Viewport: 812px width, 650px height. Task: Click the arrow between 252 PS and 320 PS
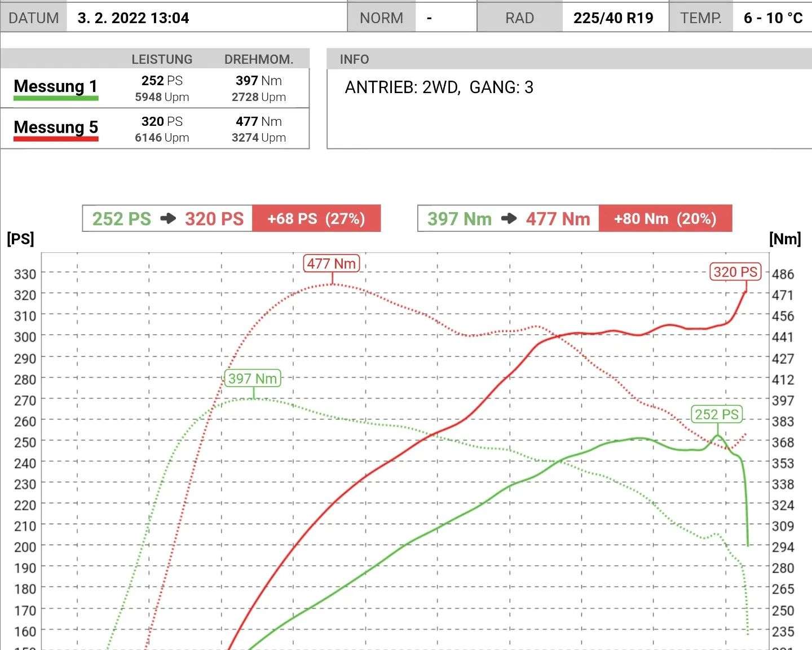tap(168, 219)
